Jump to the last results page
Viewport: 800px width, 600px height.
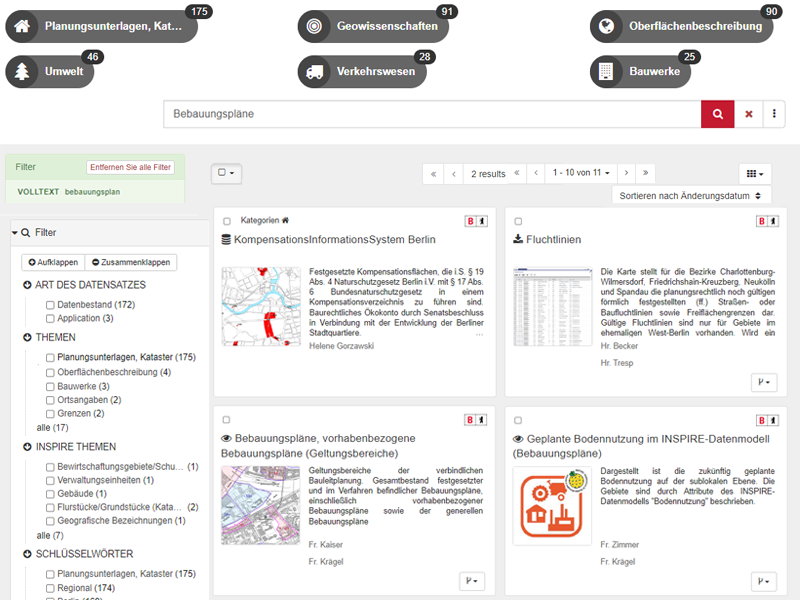(646, 173)
